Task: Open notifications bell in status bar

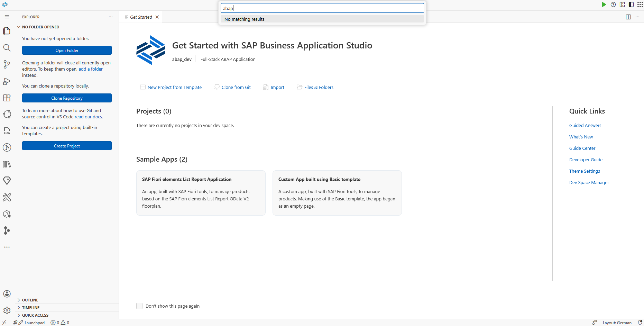Action: [640, 323]
